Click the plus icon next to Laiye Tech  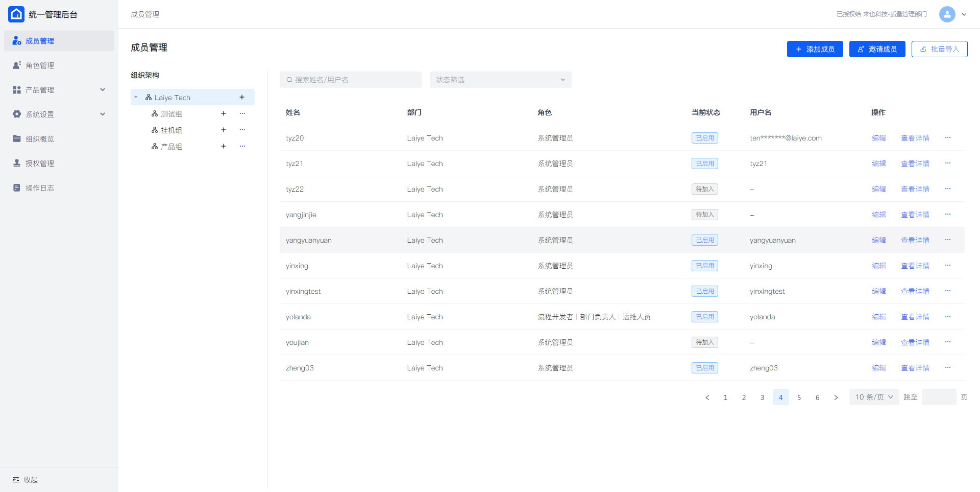(242, 97)
